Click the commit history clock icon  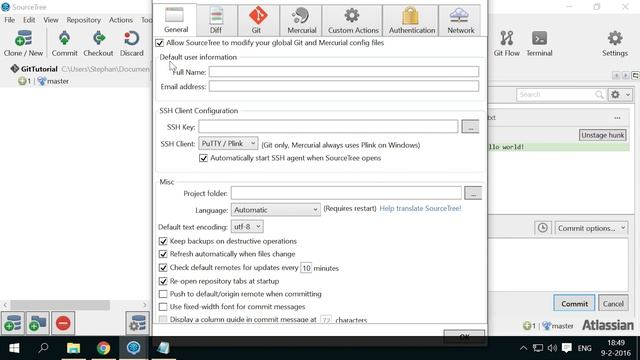(542, 228)
